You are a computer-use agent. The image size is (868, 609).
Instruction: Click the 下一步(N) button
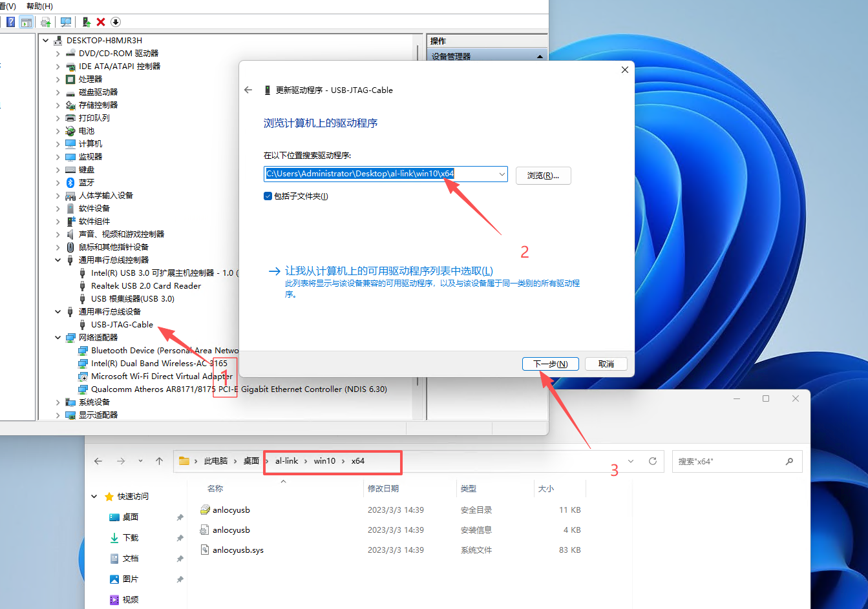tap(551, 364)
